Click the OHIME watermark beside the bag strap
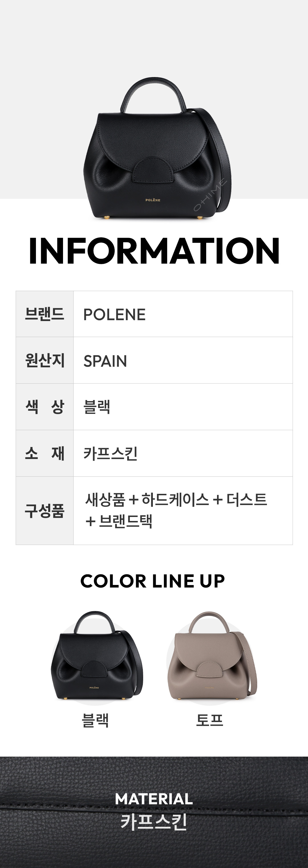The height and width of the screenshot is (868, 308). (x=210, y=195)
